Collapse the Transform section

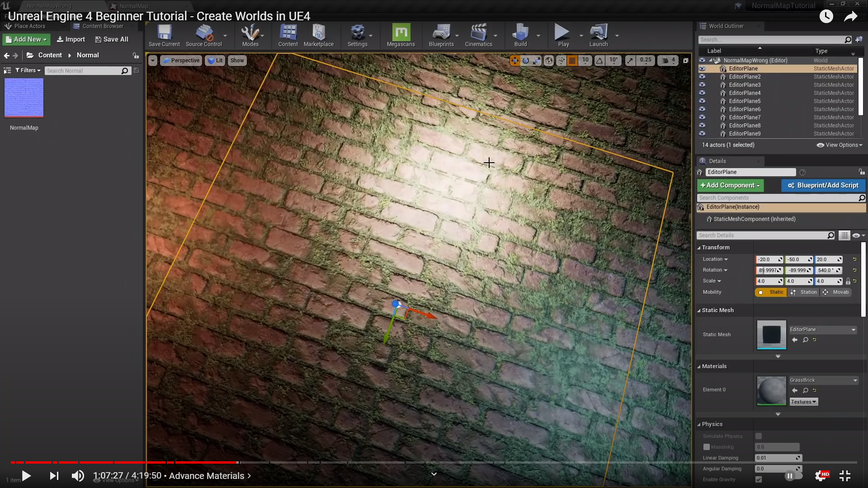(699, 248)
